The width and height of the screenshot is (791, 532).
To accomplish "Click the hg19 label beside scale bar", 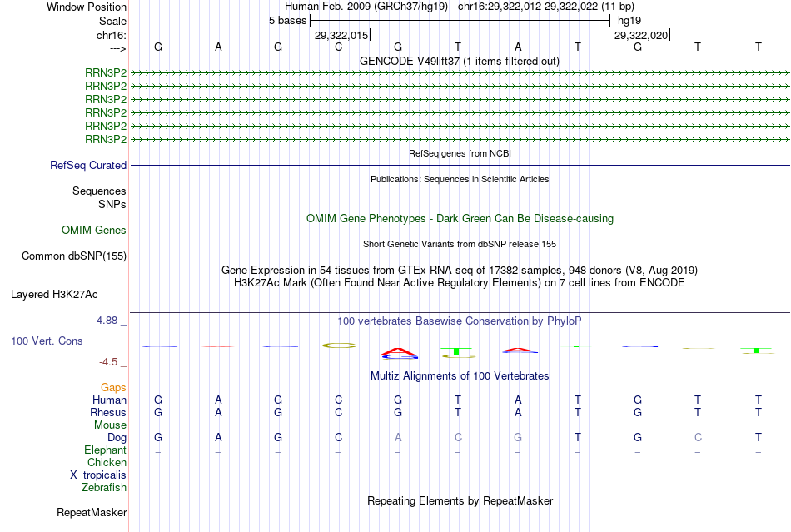I will pos(629,21).
